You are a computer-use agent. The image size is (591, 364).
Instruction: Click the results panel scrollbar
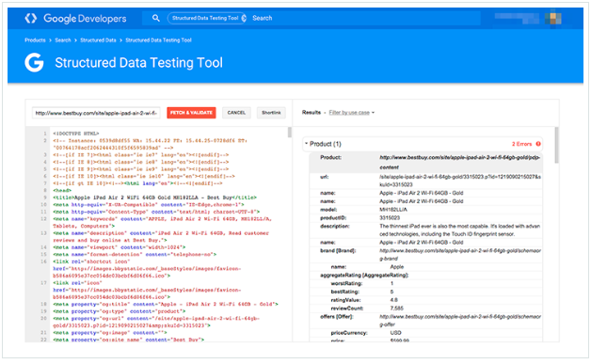point(557,145)
